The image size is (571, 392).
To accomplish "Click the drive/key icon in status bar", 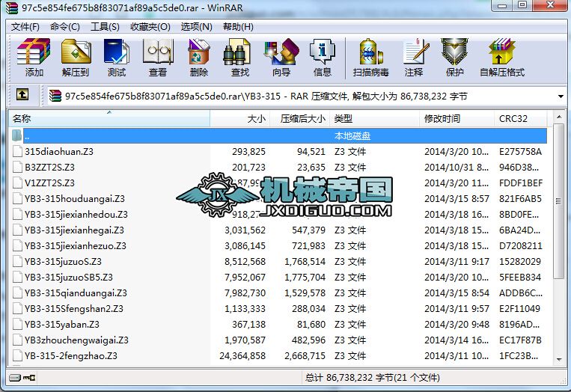I will pos(22,378).
